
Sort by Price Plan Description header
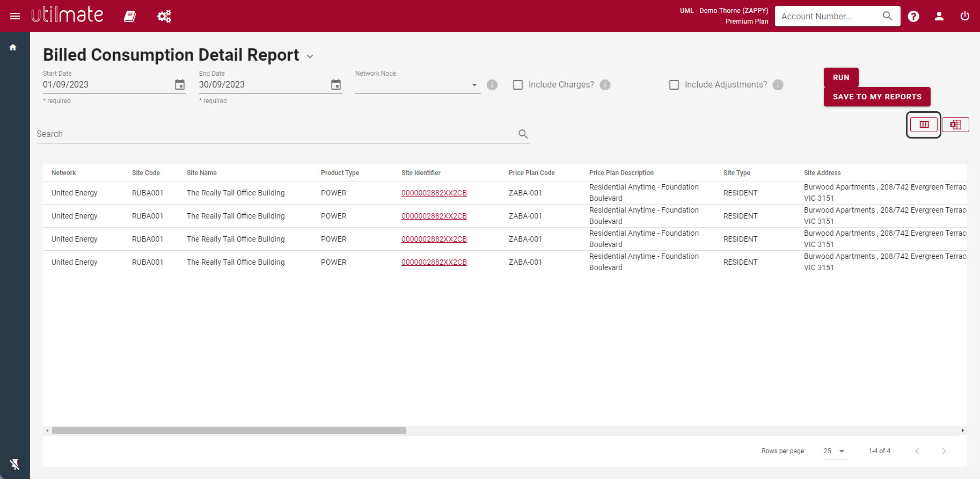click(x=621, y=173)
